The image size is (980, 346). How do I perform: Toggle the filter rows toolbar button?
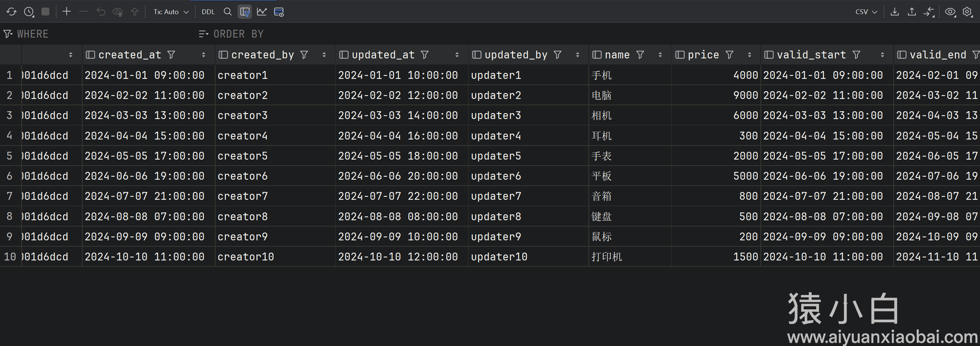[x=245, y=12]
